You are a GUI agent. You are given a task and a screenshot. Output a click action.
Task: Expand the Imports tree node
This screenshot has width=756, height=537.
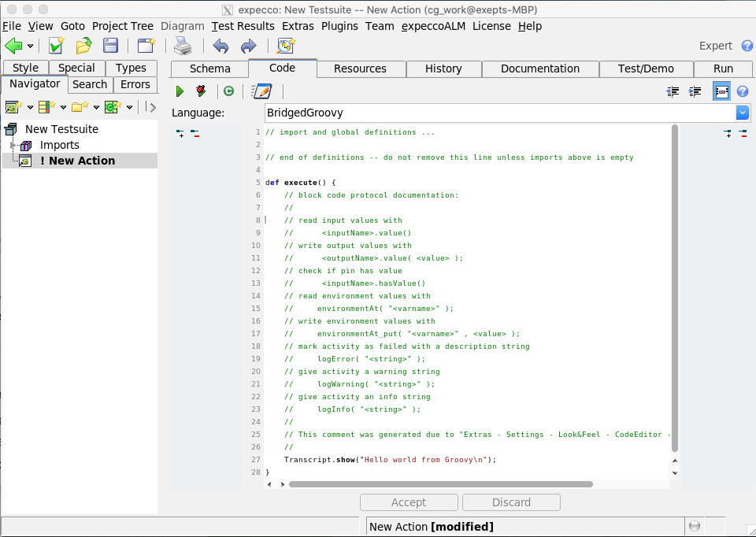tap(13, 145)
